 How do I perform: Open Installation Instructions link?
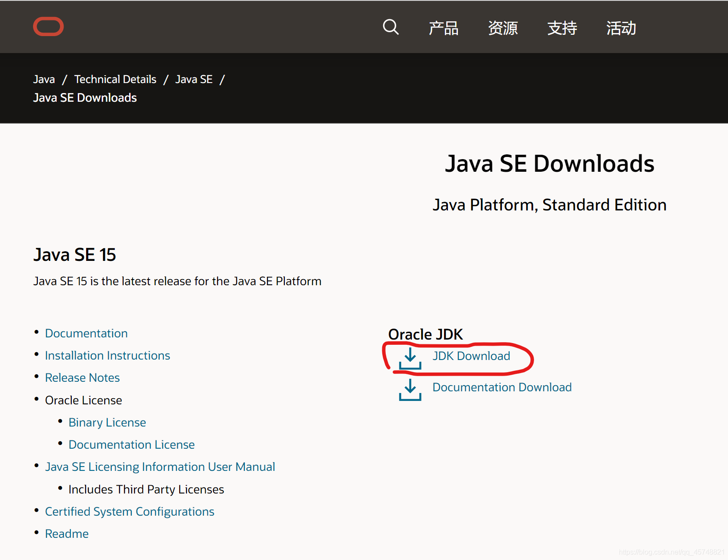click(x=107, y=355)
